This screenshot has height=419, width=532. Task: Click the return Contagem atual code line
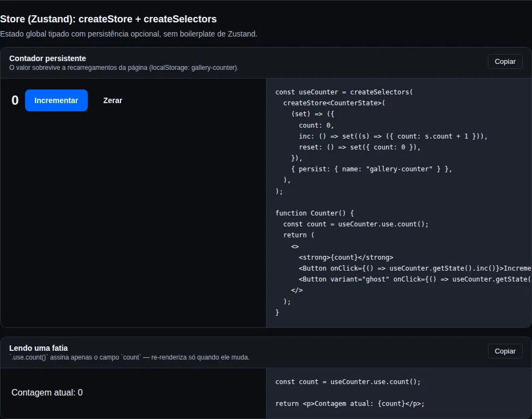pyautogui.click(x=350, y=403)
